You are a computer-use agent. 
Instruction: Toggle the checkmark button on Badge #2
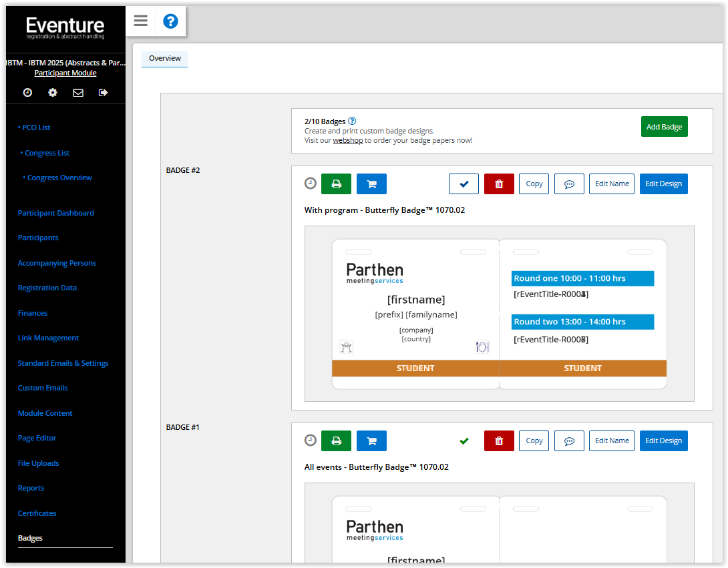pyautogui.click(x=464, y=184)
